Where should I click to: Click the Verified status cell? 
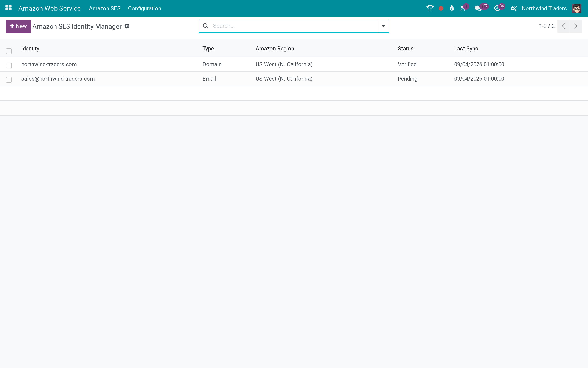point(407,64)
